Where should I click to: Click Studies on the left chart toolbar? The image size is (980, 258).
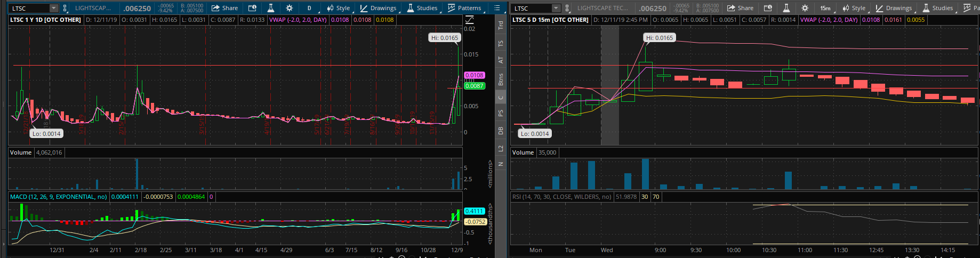422,8
